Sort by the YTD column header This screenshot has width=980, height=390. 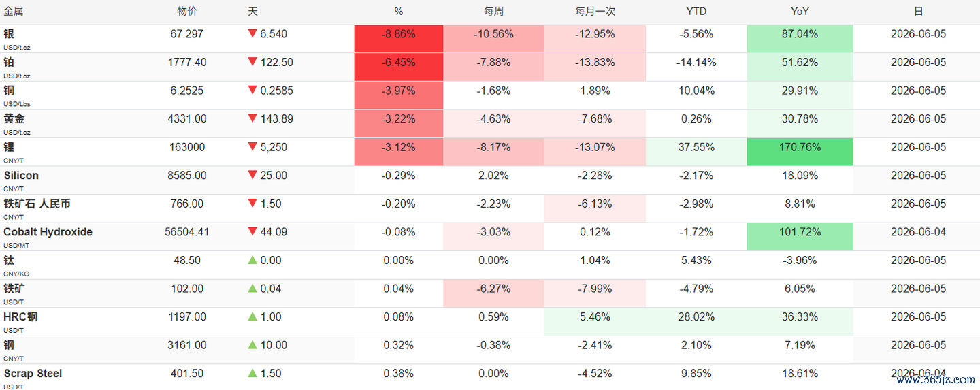point(696,12)
